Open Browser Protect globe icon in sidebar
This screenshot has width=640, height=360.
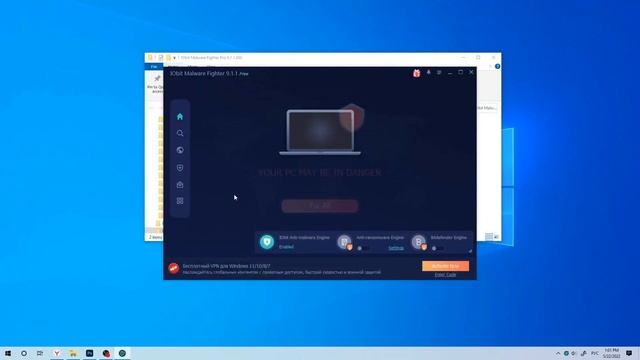point(180,150)
